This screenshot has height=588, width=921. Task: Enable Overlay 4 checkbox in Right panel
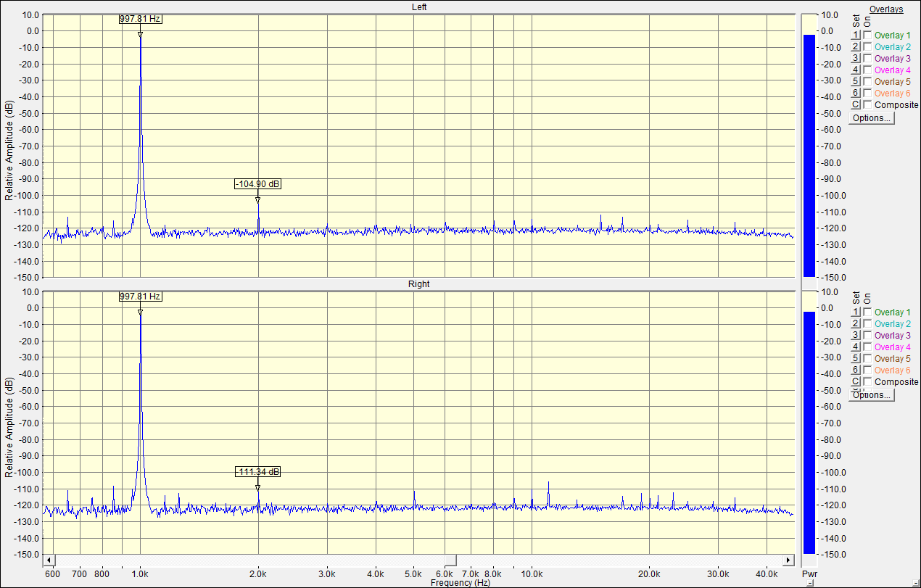pyautogui.click(x=868, y=347)
